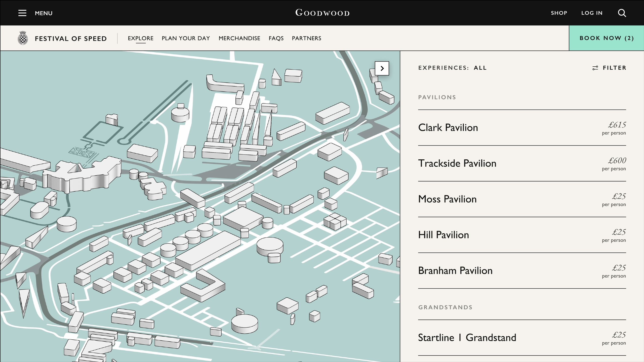
Task: Open the Merchandise section
Action: click(239, 38)
